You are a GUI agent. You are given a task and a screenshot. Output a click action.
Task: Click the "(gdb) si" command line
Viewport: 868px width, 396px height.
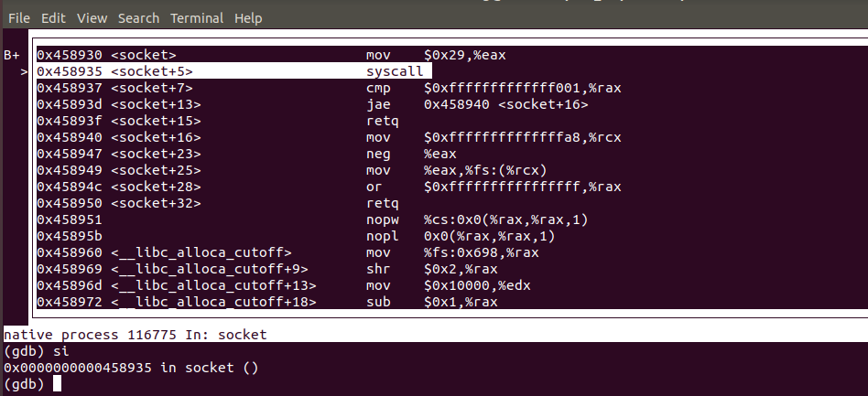36,351
